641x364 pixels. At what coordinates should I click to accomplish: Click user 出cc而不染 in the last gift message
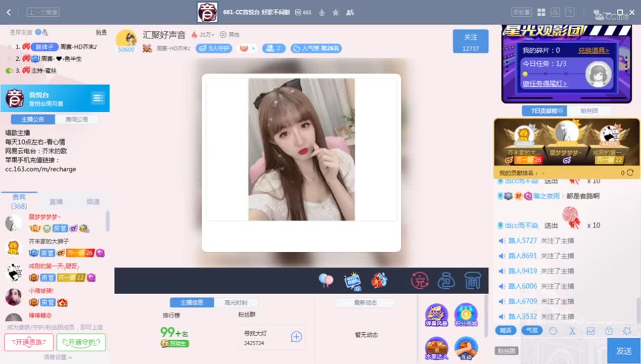(521, 225)
